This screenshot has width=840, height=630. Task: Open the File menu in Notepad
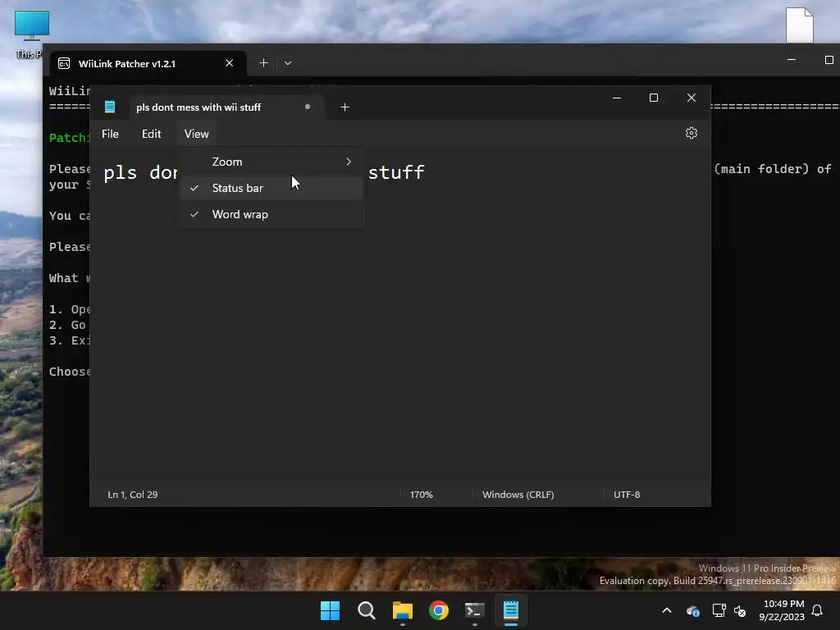click(x=111, y=134)
